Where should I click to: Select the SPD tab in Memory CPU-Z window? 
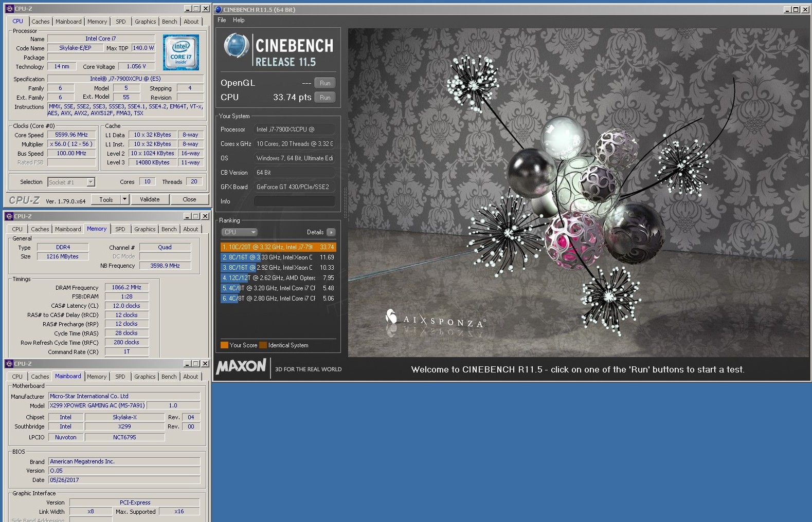coord(120,229)
